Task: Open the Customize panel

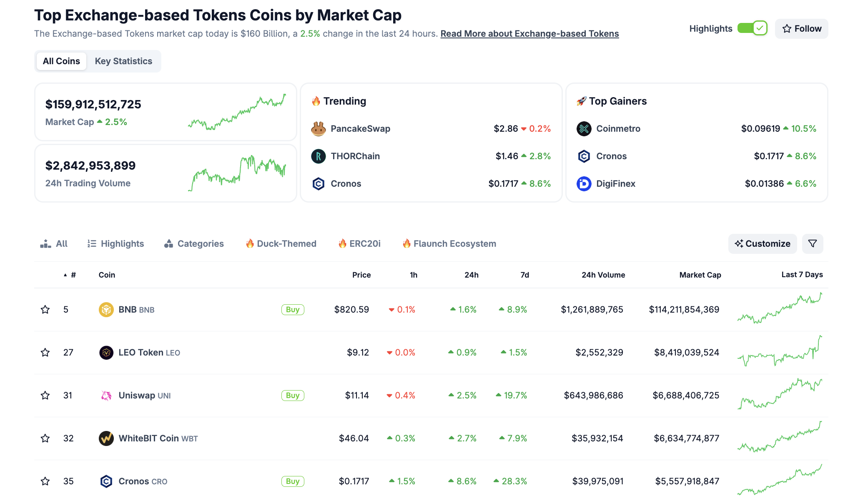Action: tap(762, 243)
